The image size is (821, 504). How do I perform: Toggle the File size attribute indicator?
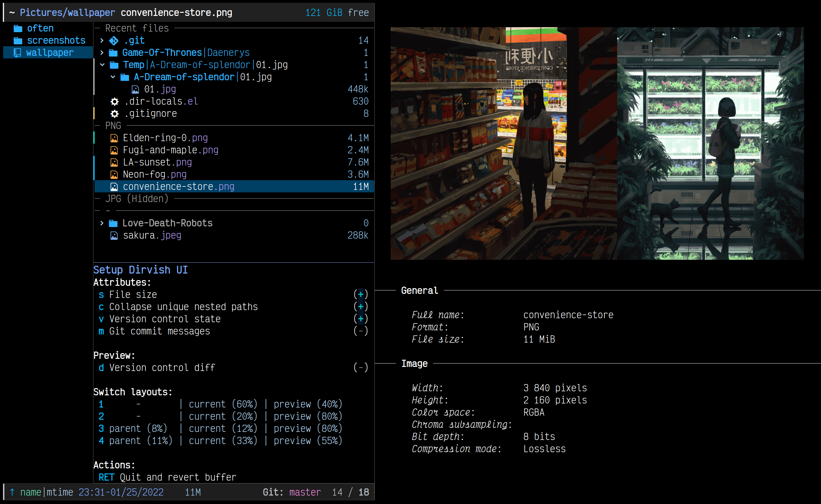point(360,294)
